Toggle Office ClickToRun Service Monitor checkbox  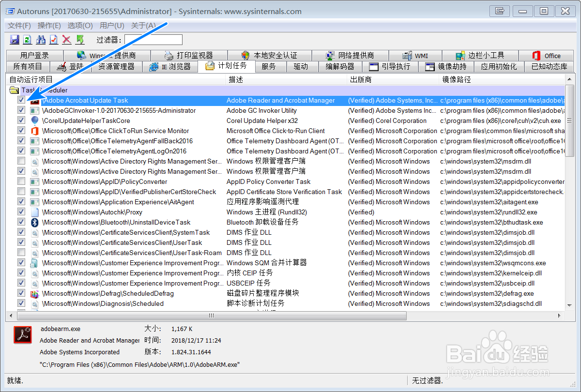[21, 131]
